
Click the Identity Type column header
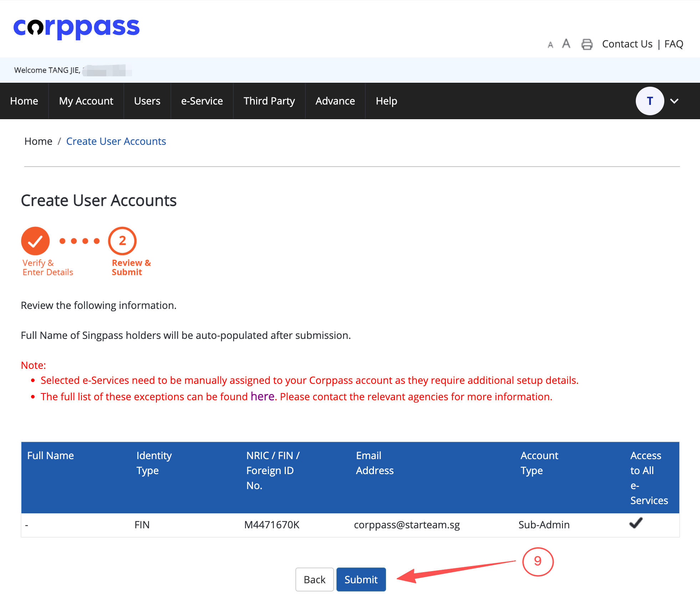click(x=154, y=463)
